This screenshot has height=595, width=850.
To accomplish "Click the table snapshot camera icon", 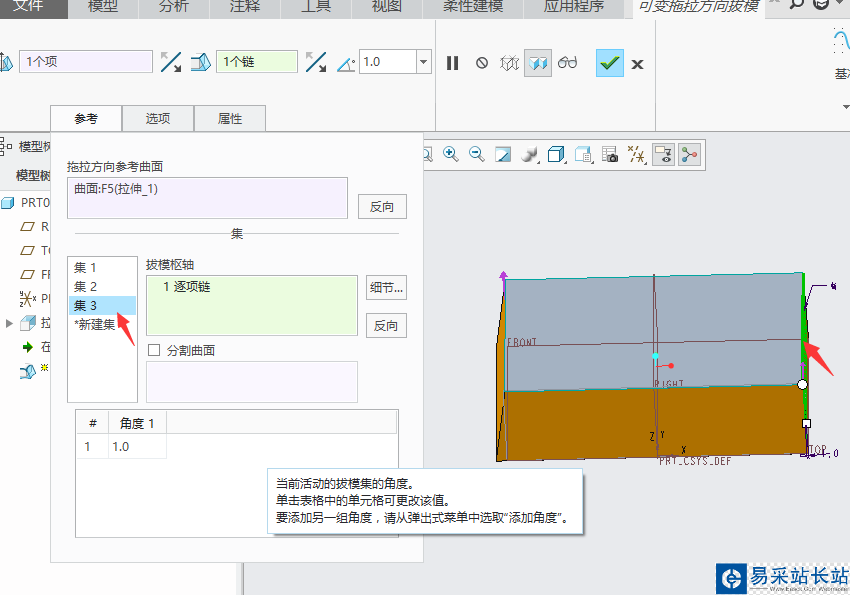I will click(610, 155).
